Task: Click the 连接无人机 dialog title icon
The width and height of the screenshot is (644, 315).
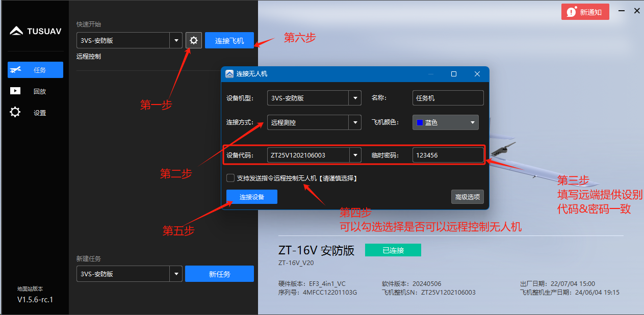Action: [229, 74]
